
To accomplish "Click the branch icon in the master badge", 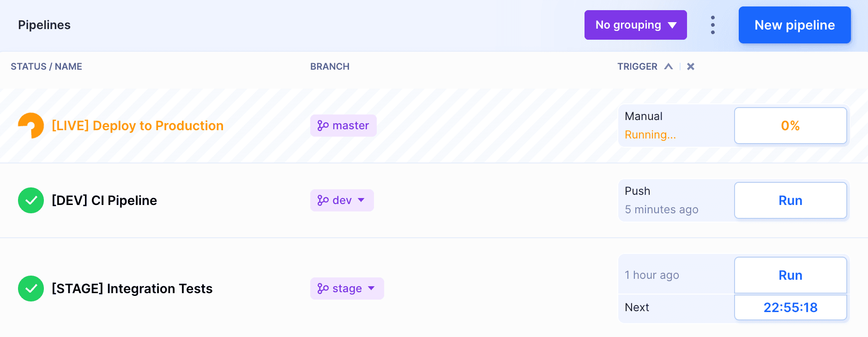I will click(x=322, y=125).
